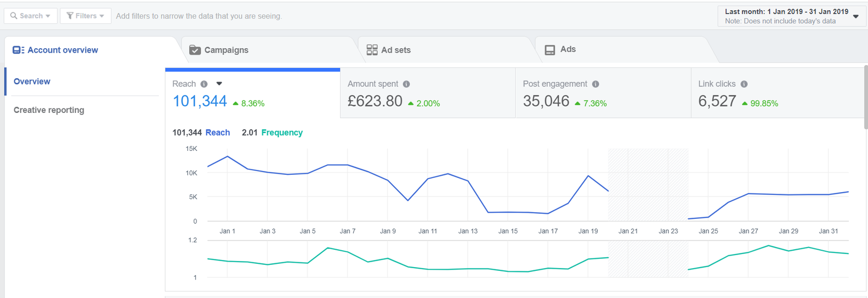Screen dimensions: 868x298
Task: Expand the Last month date range selector
Action: pyautogui.click(x=792, y=16)
